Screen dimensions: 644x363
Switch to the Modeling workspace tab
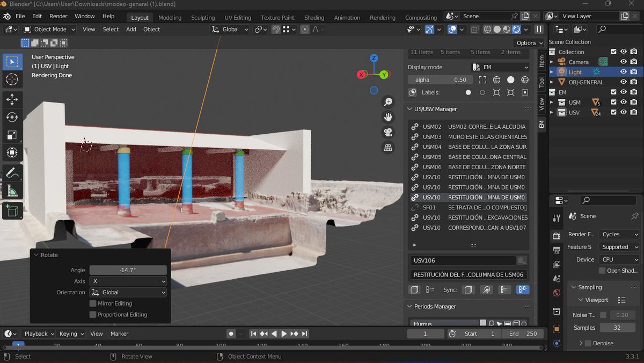pyautogui.click(x=170, y=17)
